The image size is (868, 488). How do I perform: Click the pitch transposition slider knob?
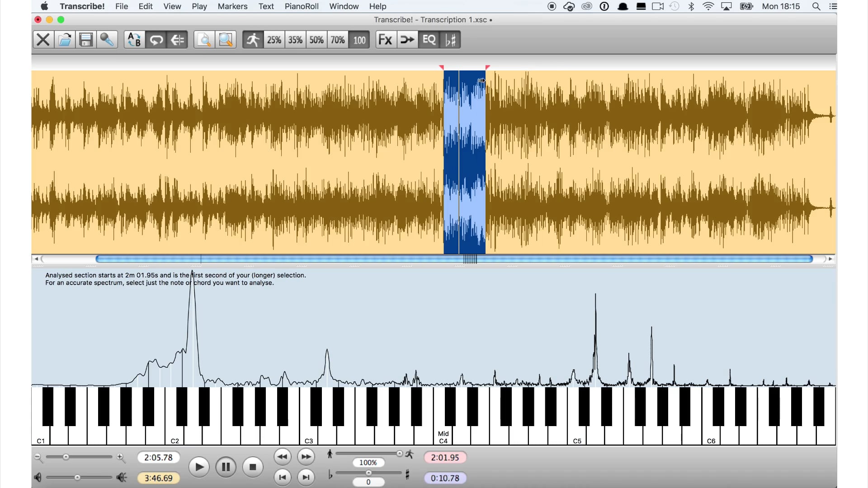(369, 473)
